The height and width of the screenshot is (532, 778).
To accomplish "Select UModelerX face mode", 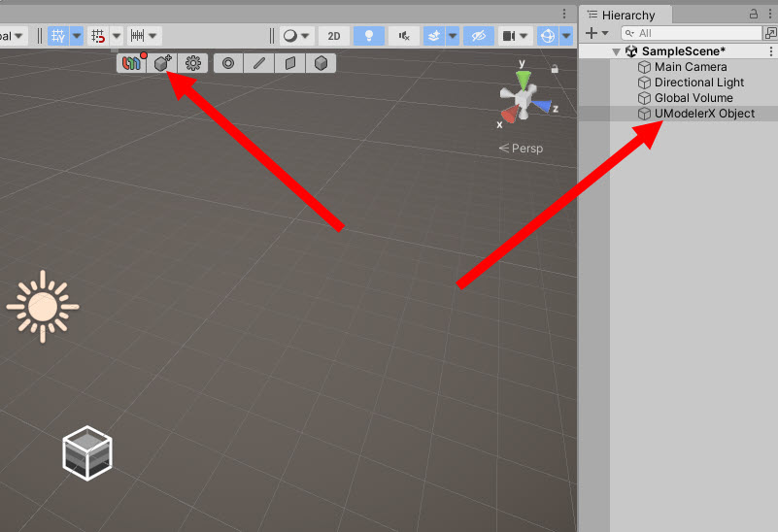I will [290, 63].
